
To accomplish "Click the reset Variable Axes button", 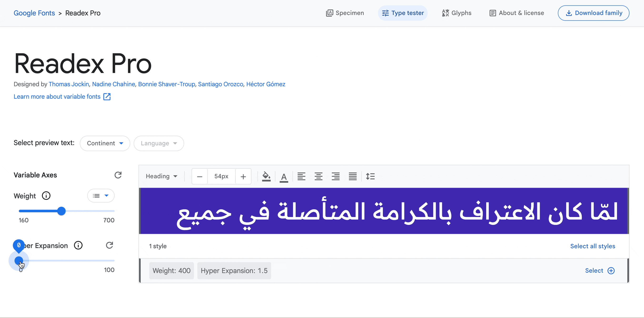I will [x=118, y=175].
